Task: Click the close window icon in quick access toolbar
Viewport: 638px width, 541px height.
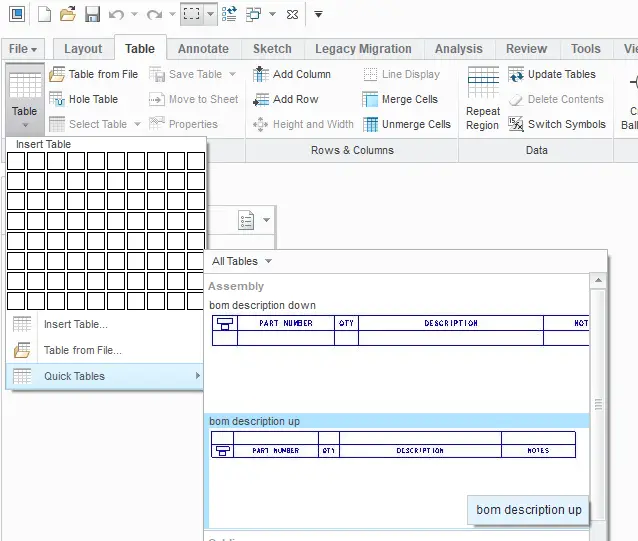Action: (292, 15)
